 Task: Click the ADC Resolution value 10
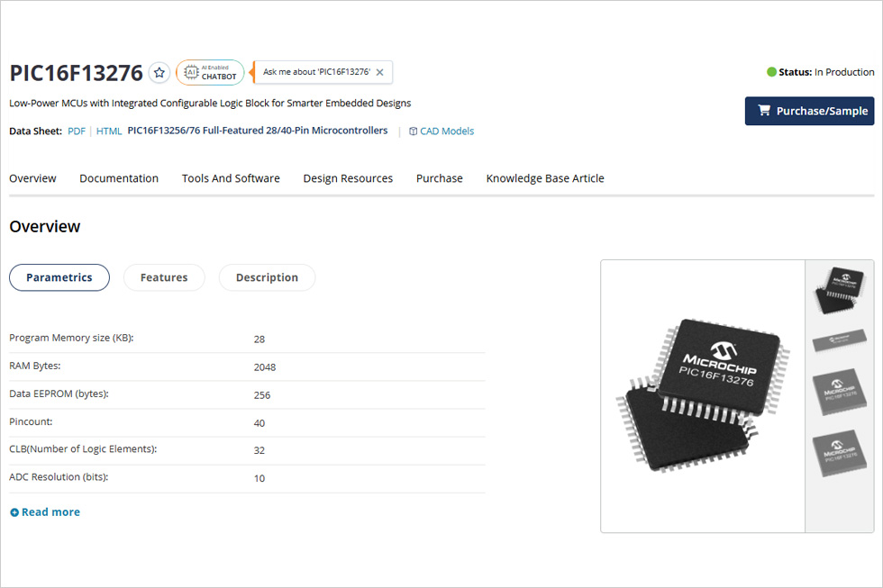(x=259, y=478)
